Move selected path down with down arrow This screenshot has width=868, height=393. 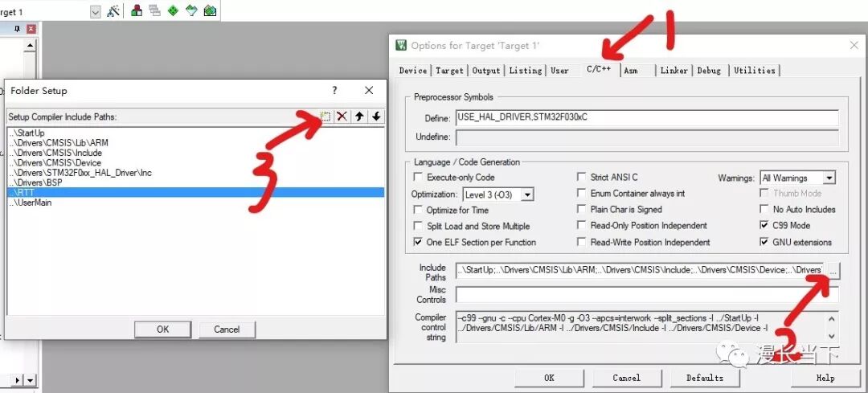pos(376,117)
